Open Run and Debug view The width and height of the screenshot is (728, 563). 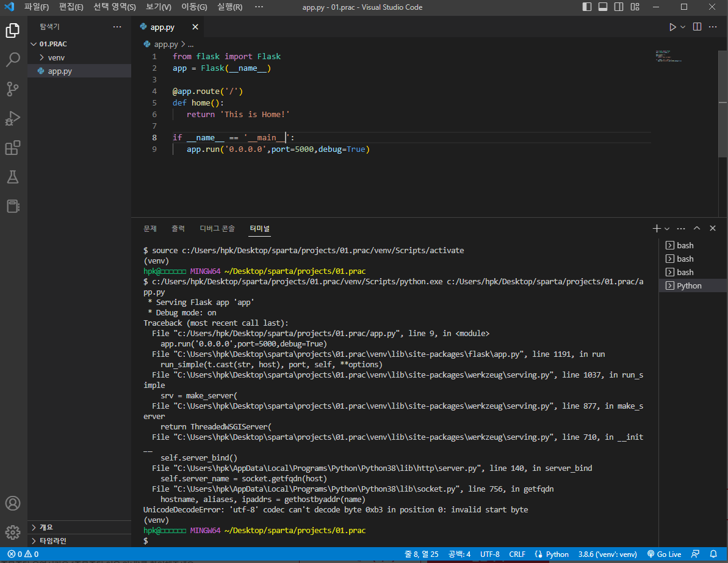point(13,118)
